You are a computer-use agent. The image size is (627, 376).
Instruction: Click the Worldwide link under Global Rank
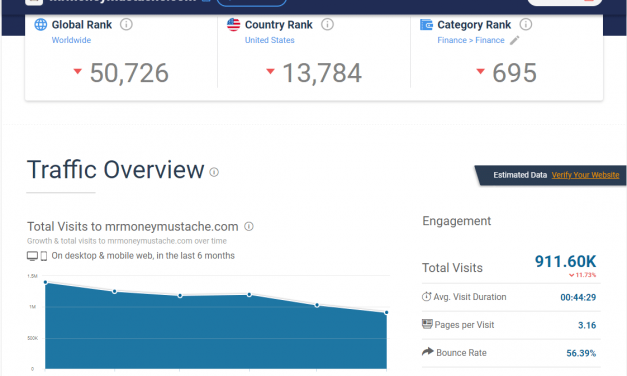point(71,40)
